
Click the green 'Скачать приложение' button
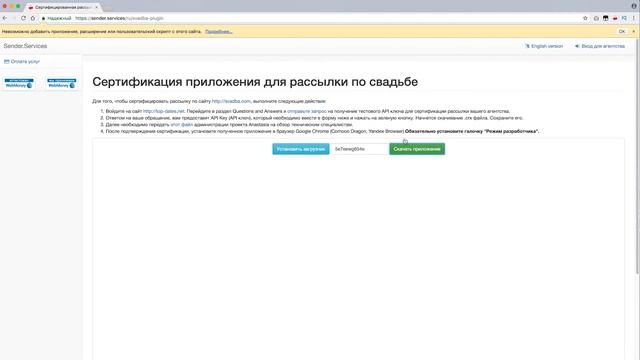(x=417, y=149)
